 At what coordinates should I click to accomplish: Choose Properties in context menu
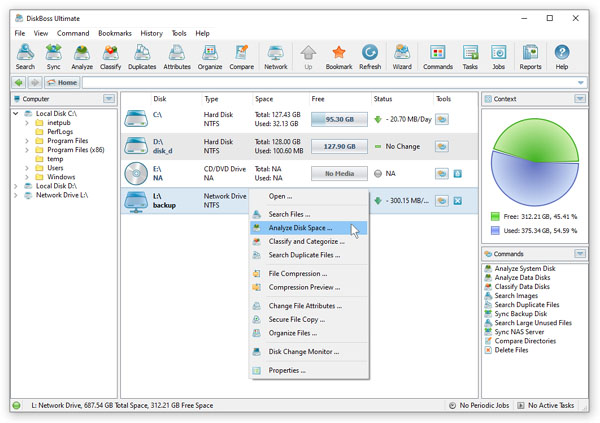[308, 370]
